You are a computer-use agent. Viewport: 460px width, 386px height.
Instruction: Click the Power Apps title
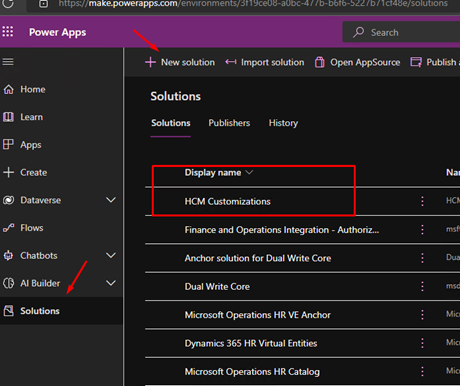[57, 32]
